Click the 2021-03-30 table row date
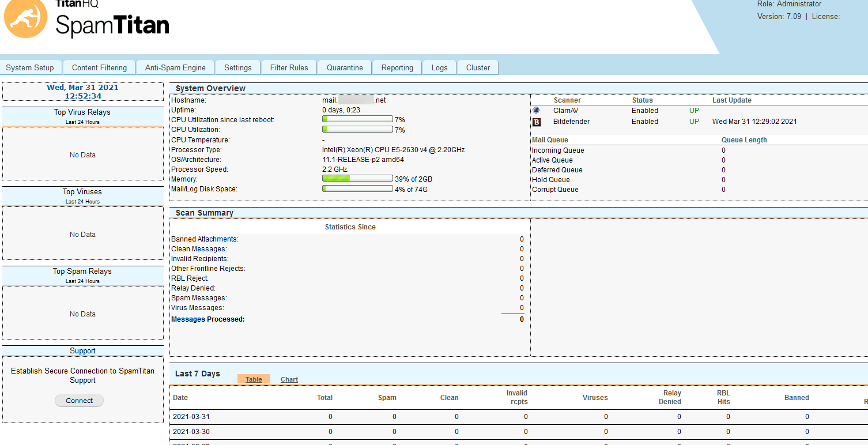The height and width of the screenshot is (445, 868). pos(191,432)
